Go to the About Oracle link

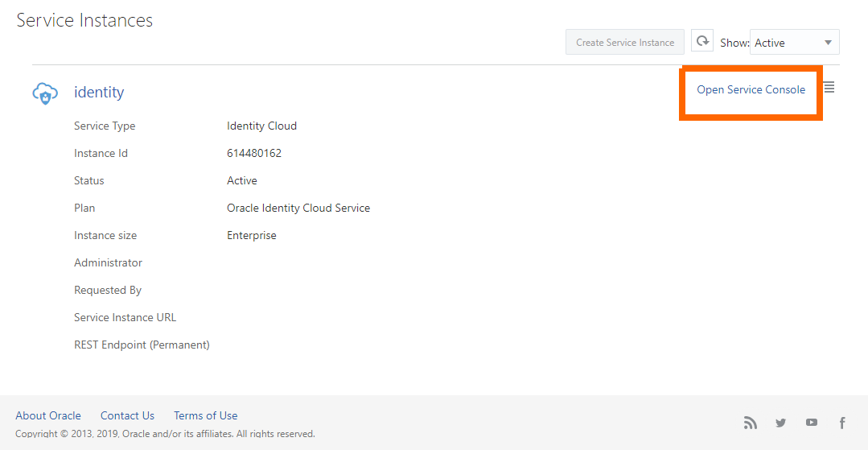tap(48, 415)
